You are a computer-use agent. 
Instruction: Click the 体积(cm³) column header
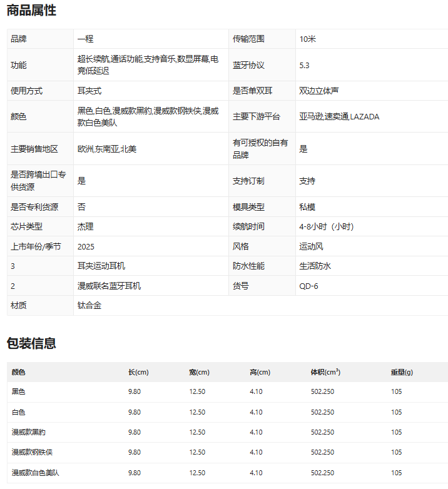(x=325, y=372)
